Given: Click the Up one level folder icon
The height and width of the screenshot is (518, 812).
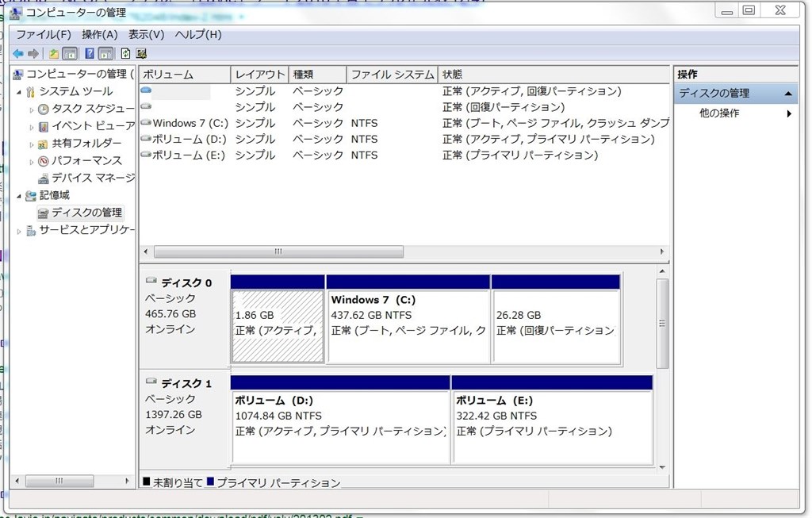Looking at the screenshot, I should point(54,53).
